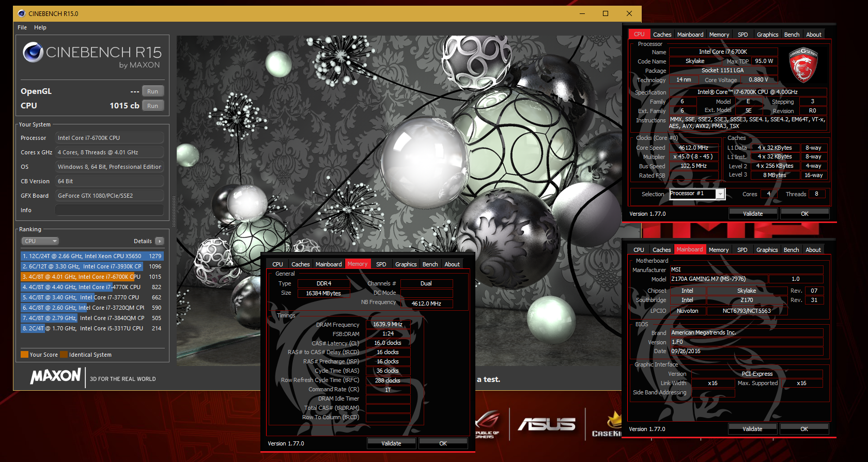Switch to Bench tab in top CPU-Z window
The height and width of the screenshot is (462, 868).
click(x=792, y=35)
